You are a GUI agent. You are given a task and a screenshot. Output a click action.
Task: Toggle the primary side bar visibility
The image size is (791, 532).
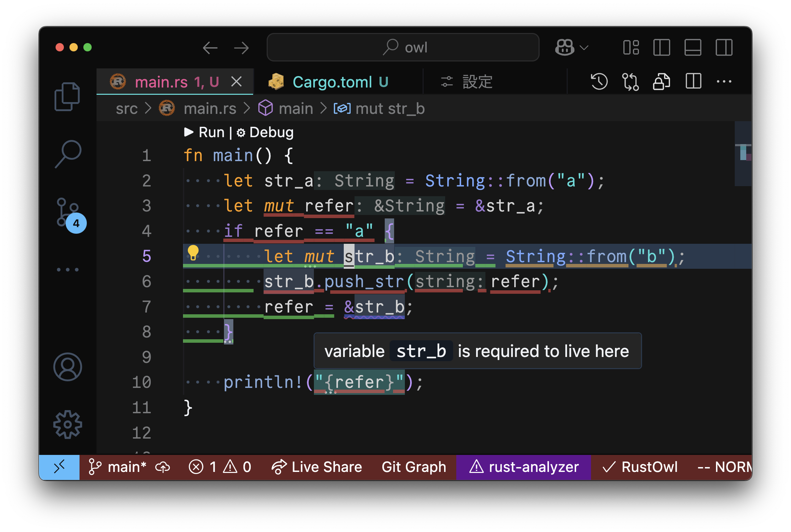point(661,48)
